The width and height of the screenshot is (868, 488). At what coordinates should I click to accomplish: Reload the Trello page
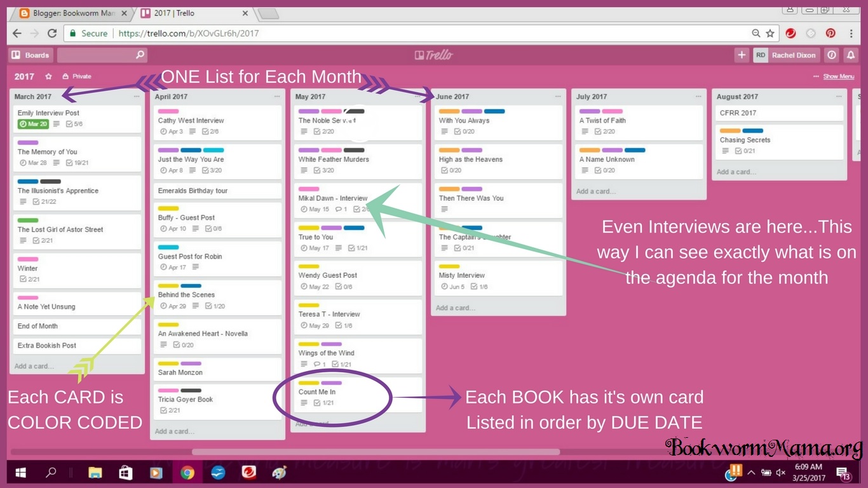point(52,34)
